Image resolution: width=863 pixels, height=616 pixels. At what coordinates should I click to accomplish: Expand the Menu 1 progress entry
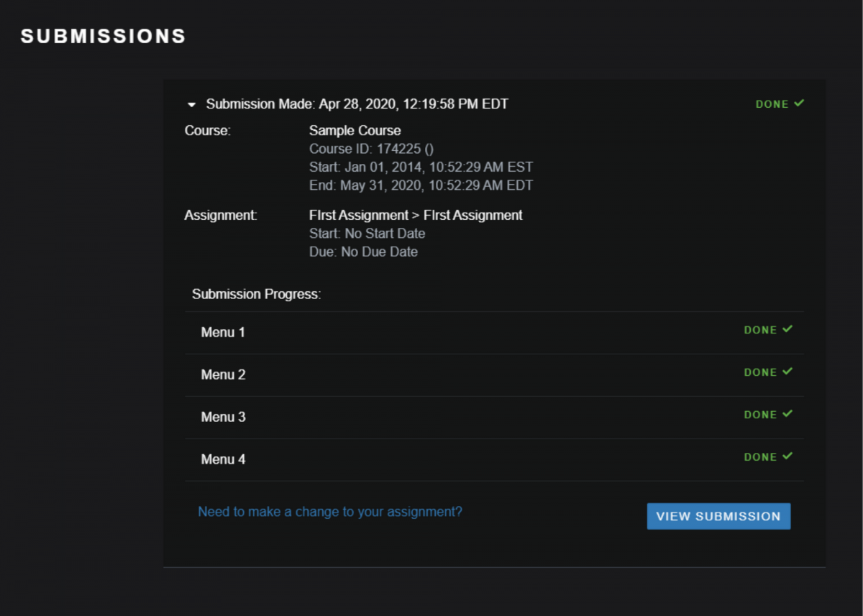tap(222, 332)
